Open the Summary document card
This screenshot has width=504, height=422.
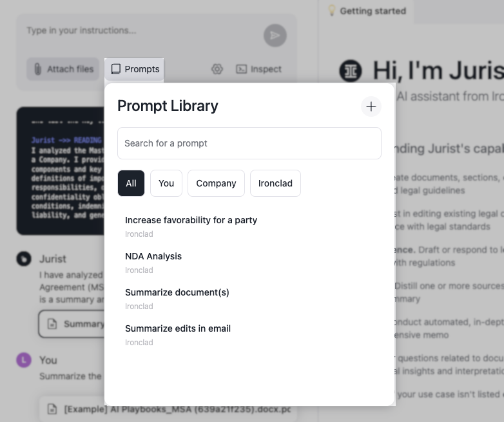pos(72,324)
